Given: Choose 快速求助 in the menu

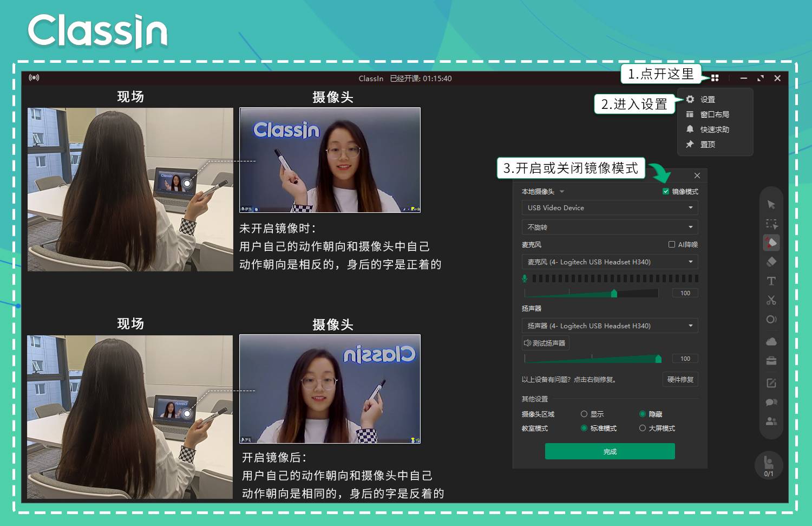Looking at the screenshot, I should [x=715, y=129].
